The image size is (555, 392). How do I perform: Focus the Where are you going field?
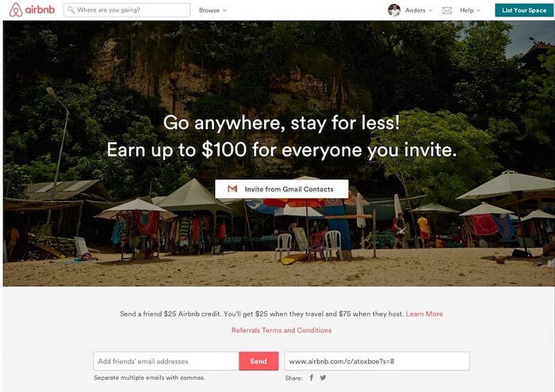click(127, 10)
